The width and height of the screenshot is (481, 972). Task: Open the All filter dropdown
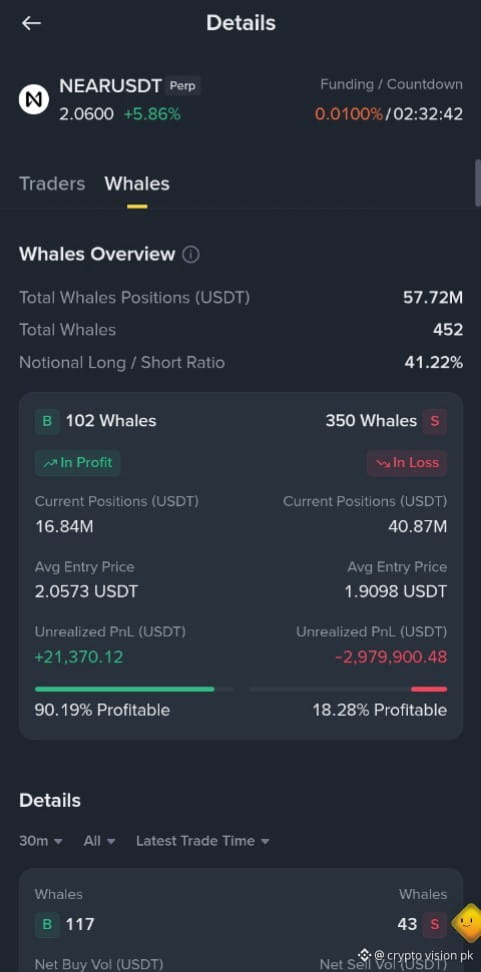point(100,841)
